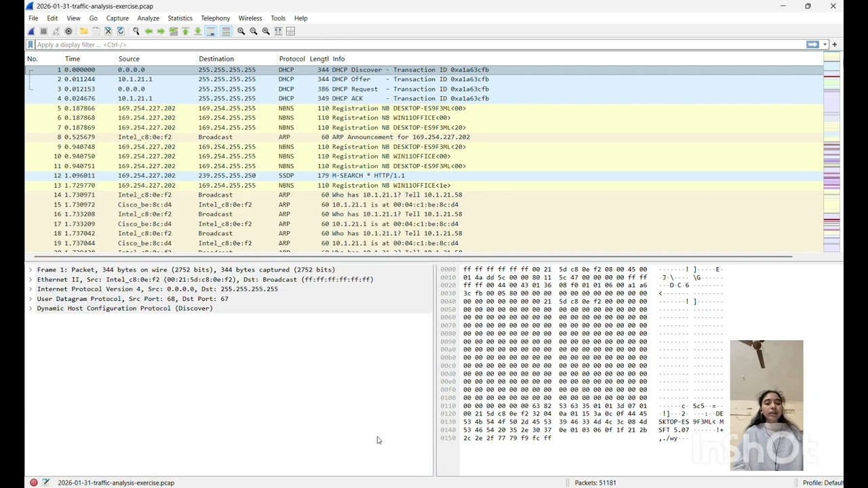The width and height of the screenshot is (868, 488).
Task: Open the Capture menu
Action: pos(117,18)
